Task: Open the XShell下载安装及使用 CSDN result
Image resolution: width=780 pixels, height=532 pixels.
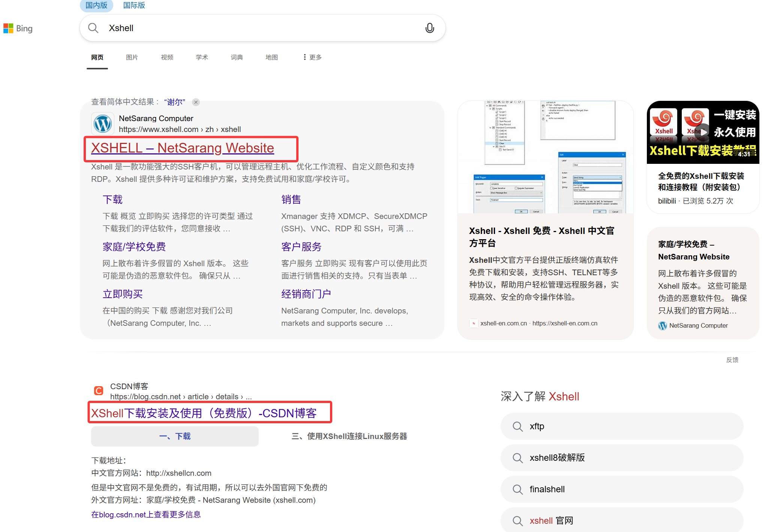Action: [x=204, y=413]
